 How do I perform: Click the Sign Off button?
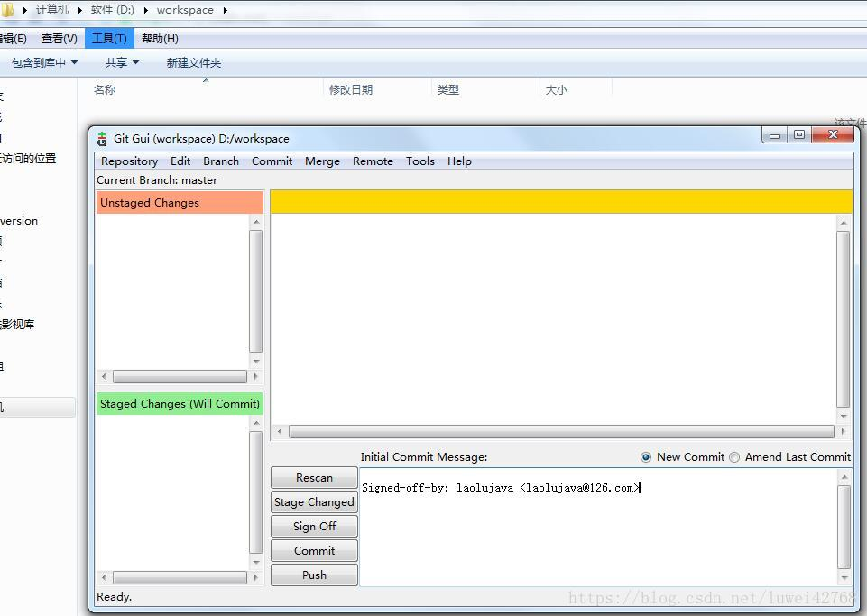pos(314,527)
